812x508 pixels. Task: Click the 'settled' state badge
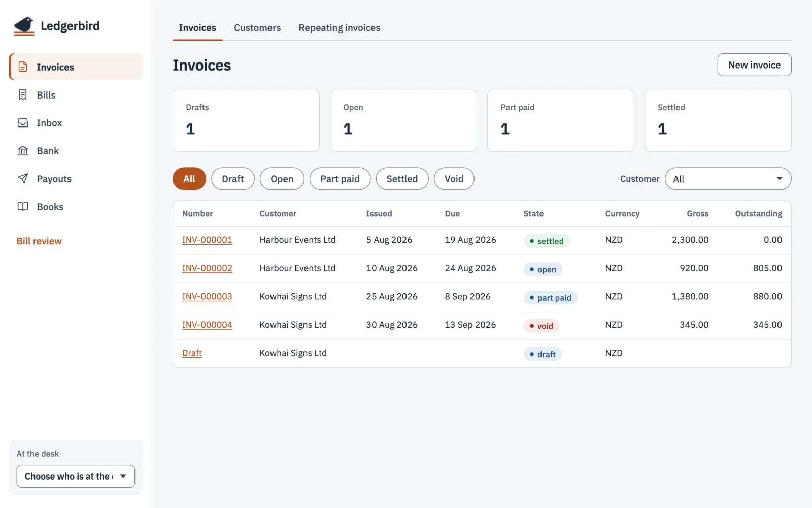coord(547,241)
